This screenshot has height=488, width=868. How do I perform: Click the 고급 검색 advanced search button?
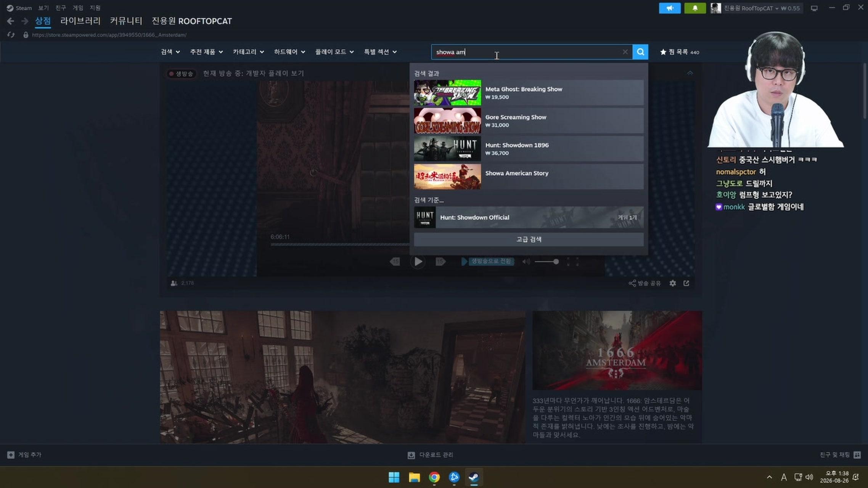[529, 239]
